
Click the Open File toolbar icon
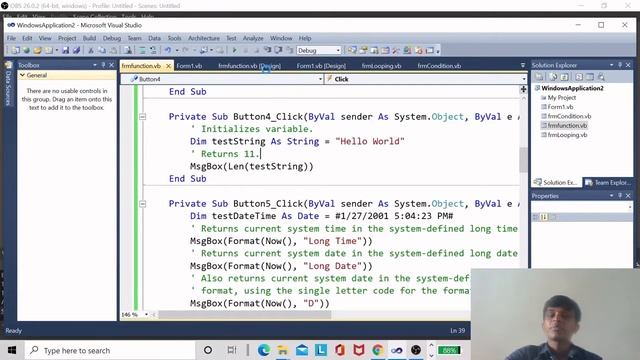(38, 50)
